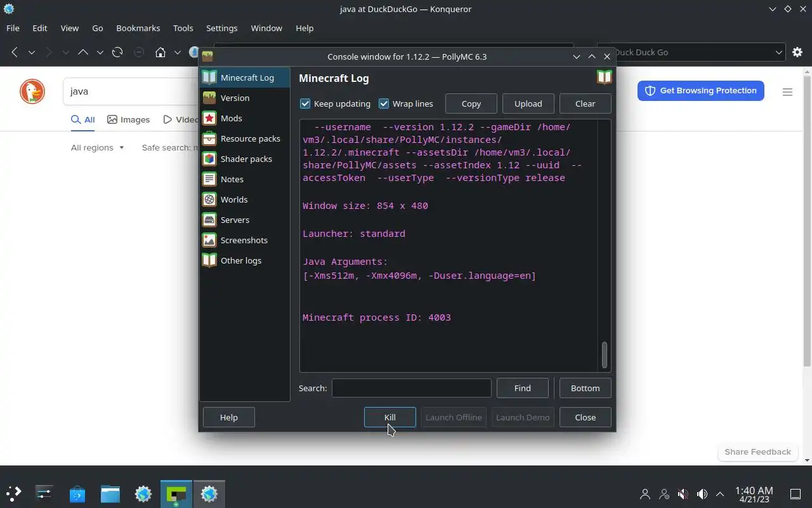
Task: Open the Resource packs chest icon
Action: 209,138
